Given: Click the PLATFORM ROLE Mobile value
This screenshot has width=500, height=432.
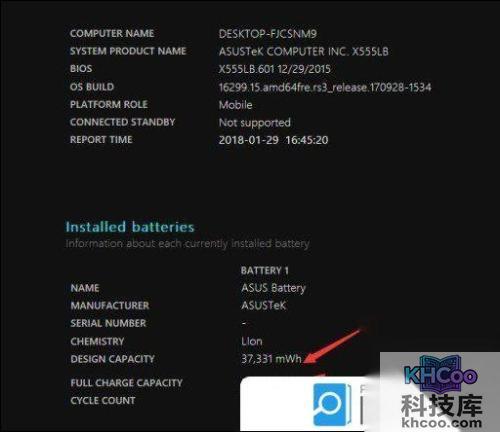Looking at the screenshot, I should [x=235, y=105].
